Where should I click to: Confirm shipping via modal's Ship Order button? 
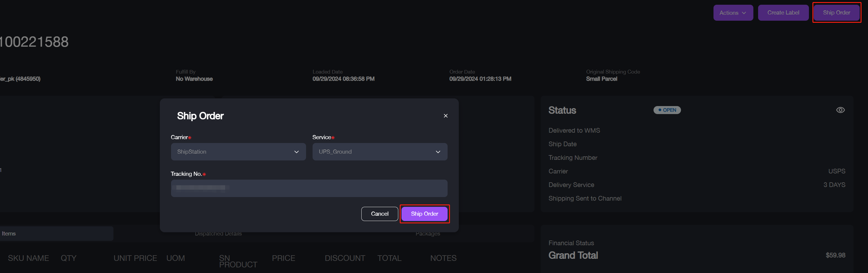[424, 214]
